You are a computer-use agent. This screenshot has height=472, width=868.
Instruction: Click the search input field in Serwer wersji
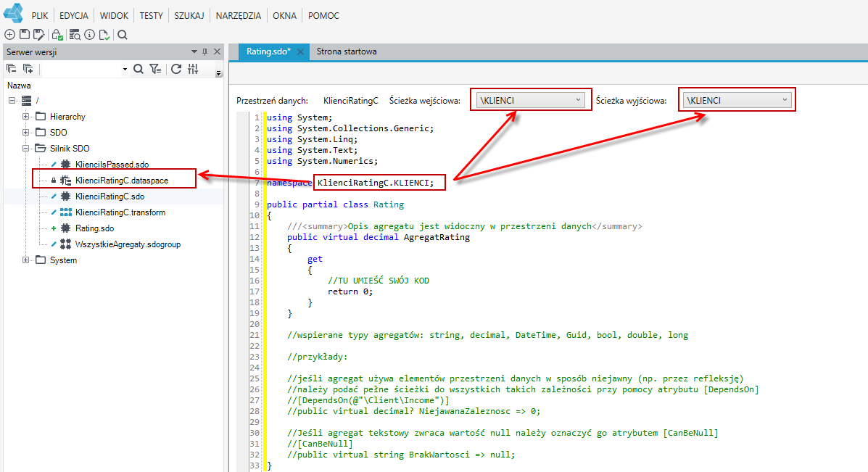tap(80, 69)
